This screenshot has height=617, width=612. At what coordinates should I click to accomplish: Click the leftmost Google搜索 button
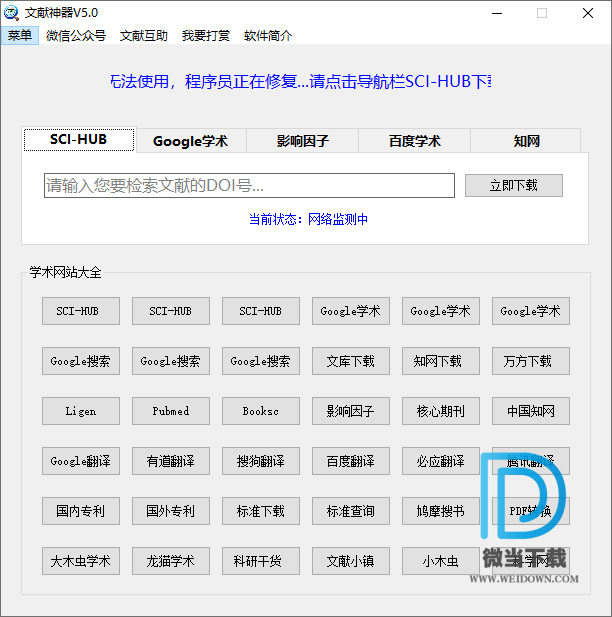tap(81, 361)
